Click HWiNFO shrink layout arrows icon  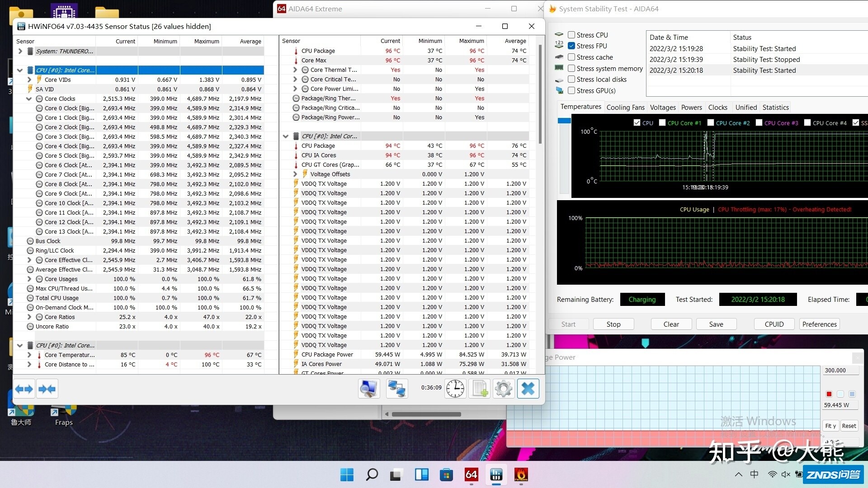[x=47, y=389]
